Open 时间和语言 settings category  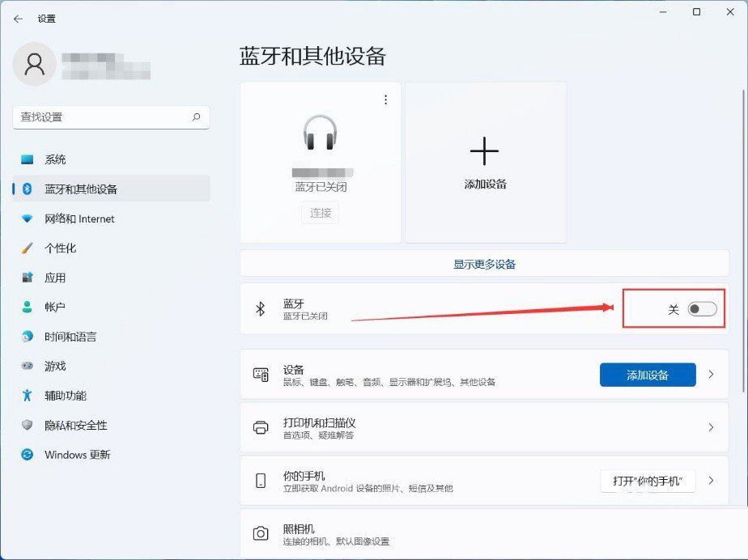pos(111,337)
